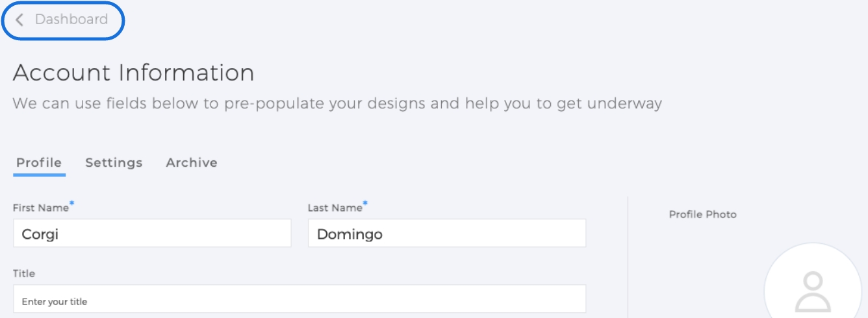Viewport: 868px width, 318px height.
Task: Open the Archive tab
Action: pos(192,162)
